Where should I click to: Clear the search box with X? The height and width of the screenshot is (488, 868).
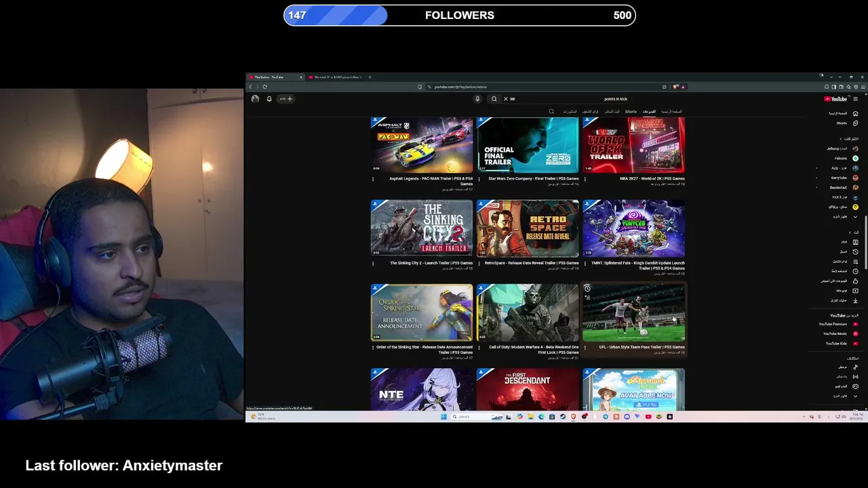click(x=505, y=99)
